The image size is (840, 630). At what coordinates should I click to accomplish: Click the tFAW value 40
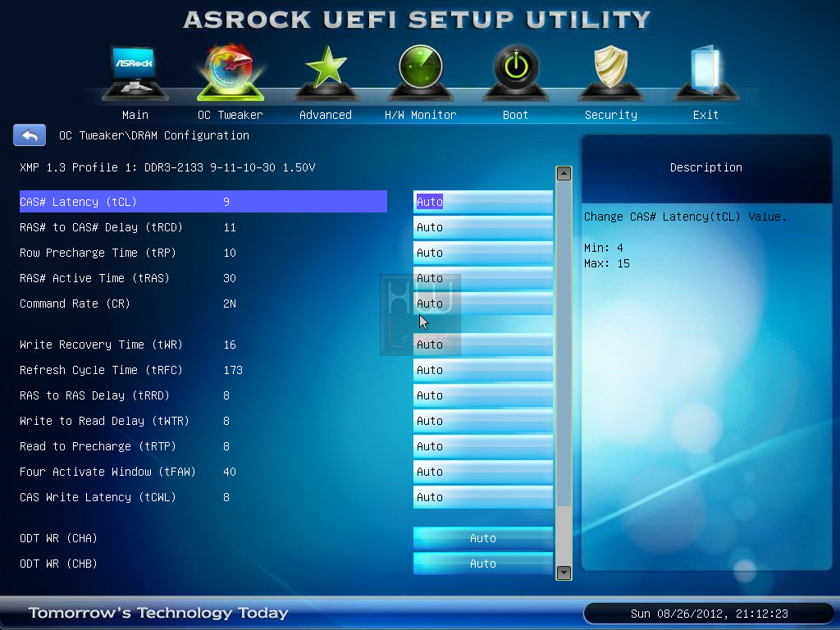coord(230,472)
